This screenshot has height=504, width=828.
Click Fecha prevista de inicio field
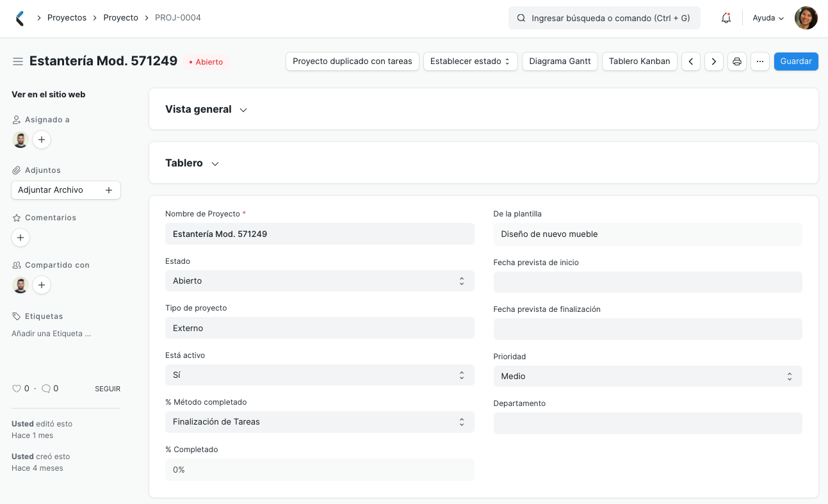coord(647,282)
